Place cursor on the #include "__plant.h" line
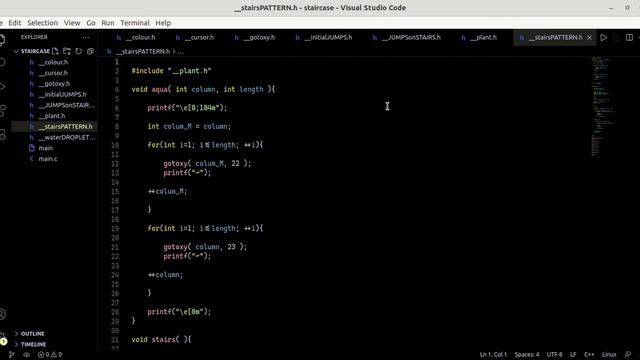 (x=171, y=71)
